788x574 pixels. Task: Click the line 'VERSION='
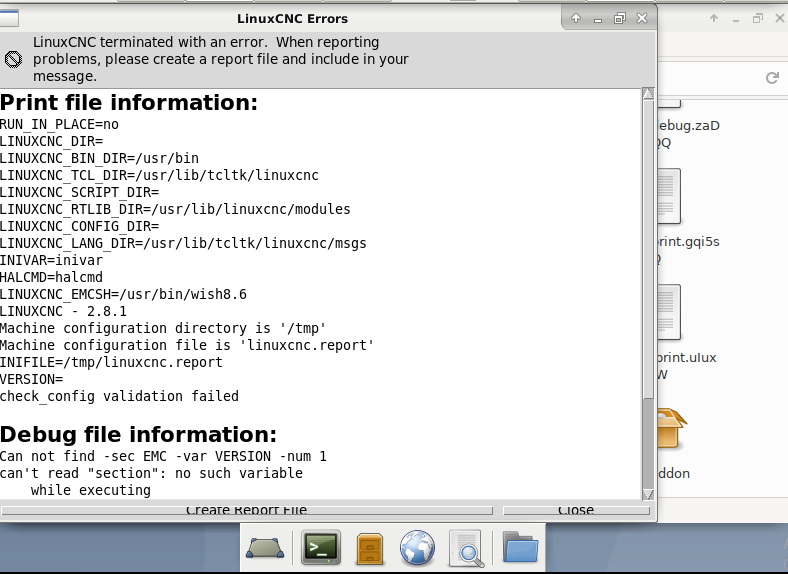[x=32, y=379]
